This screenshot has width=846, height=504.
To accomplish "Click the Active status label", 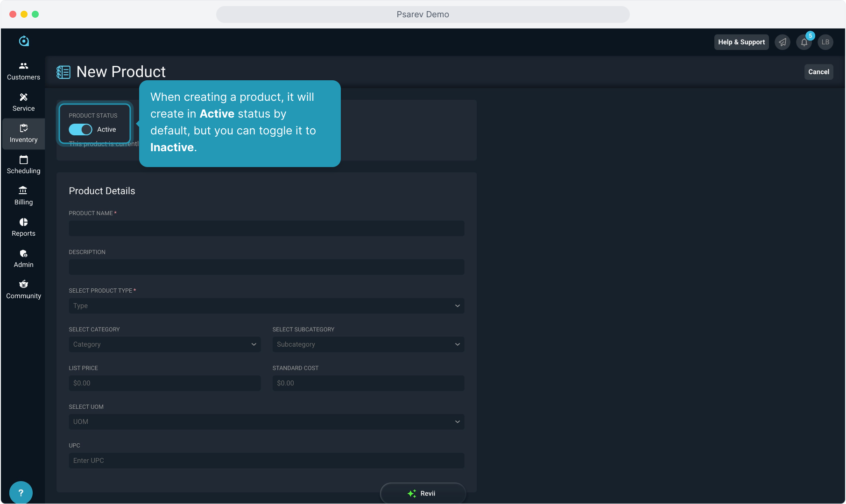I will pyautogui.click(x=106, y=129).
